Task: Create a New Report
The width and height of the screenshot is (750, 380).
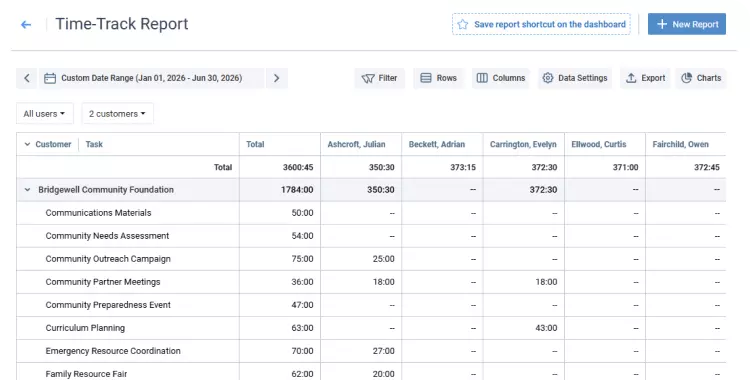Action: [x=686, y=24]
